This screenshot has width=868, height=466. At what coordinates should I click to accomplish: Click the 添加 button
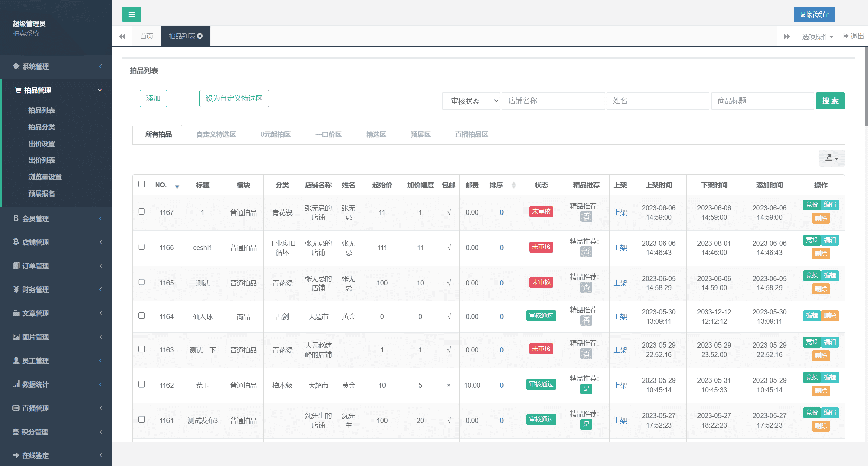(153, 98)
